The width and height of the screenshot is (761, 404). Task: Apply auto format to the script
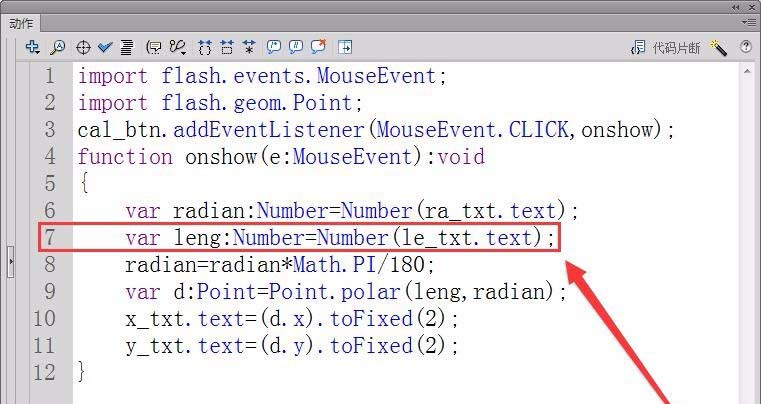click(x=127, y=47)
